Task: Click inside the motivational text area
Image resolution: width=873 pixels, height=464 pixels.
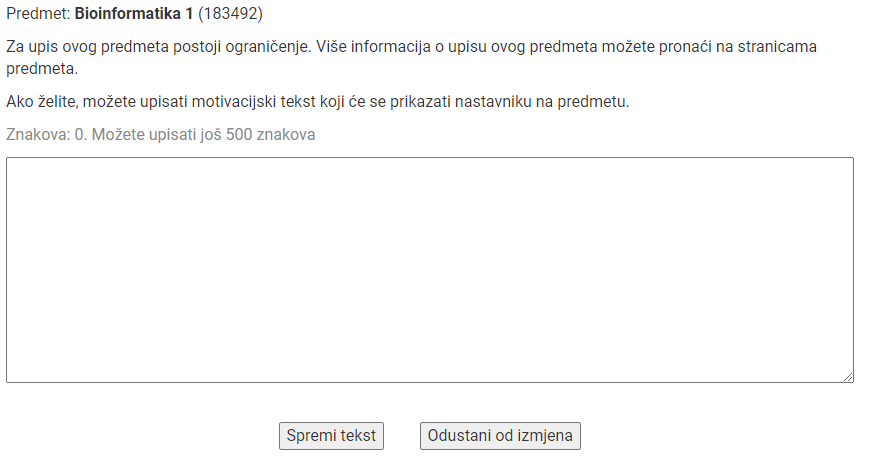Action: pyautogui.click(x=429, y=270)
